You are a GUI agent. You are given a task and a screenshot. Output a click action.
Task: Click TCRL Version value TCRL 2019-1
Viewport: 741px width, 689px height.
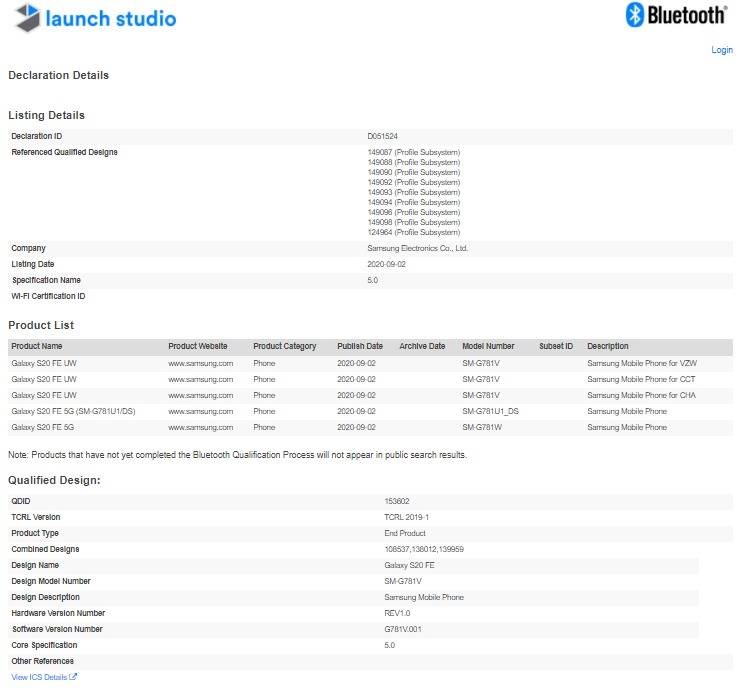[406, 517]
